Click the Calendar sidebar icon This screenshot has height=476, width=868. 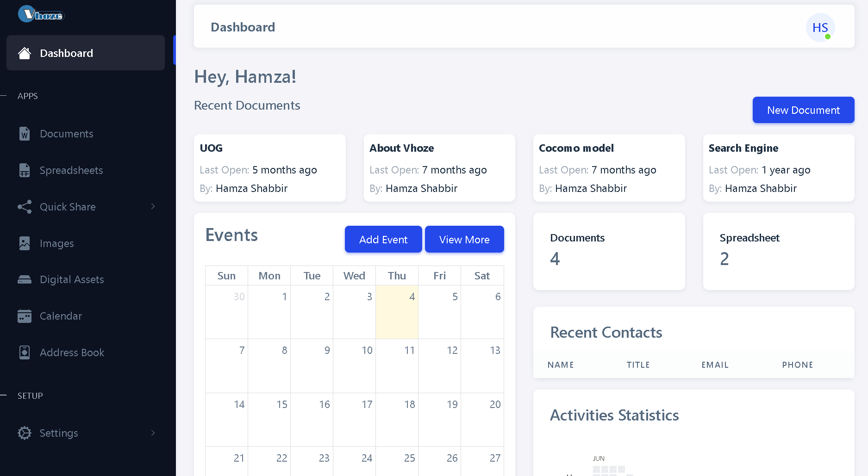click(x=25, y=316)
